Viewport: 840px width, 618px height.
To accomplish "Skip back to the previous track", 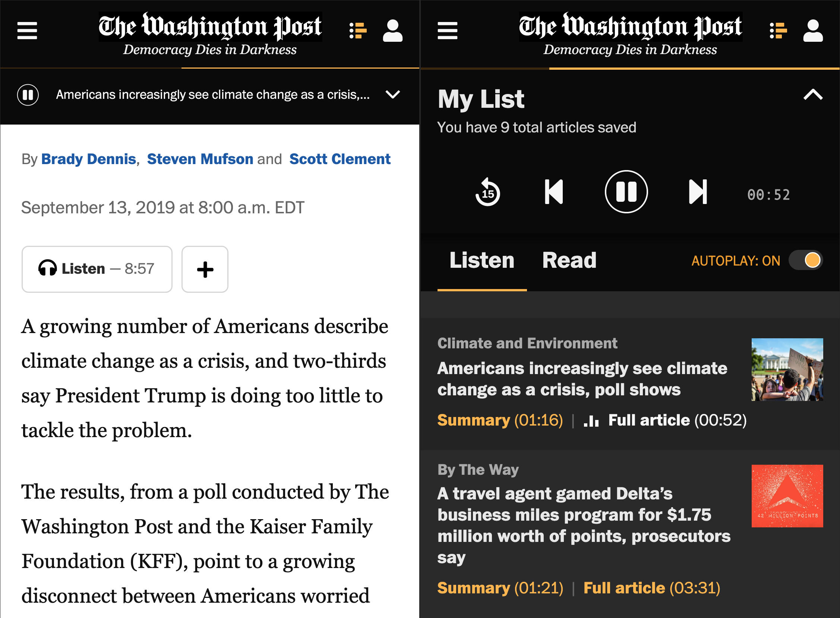I will [554, 192].
